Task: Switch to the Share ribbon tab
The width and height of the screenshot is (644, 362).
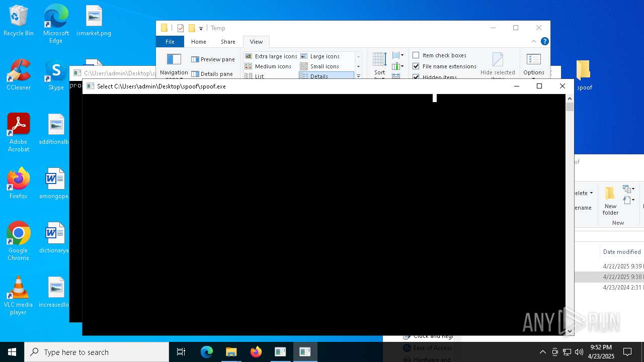Action: coord(228,42)
